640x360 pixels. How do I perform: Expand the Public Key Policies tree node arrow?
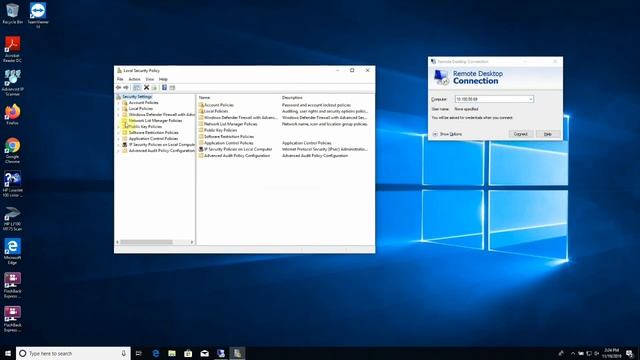119,127
